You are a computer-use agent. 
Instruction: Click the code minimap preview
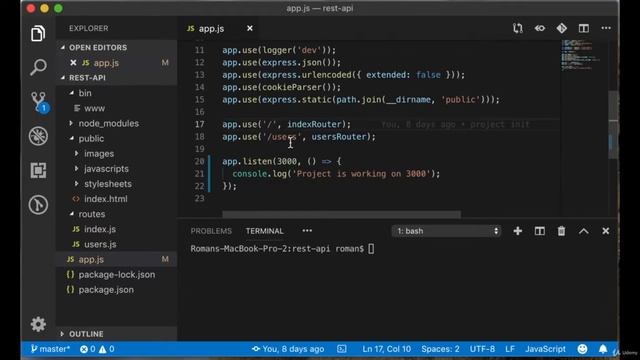tap(582, 55)
